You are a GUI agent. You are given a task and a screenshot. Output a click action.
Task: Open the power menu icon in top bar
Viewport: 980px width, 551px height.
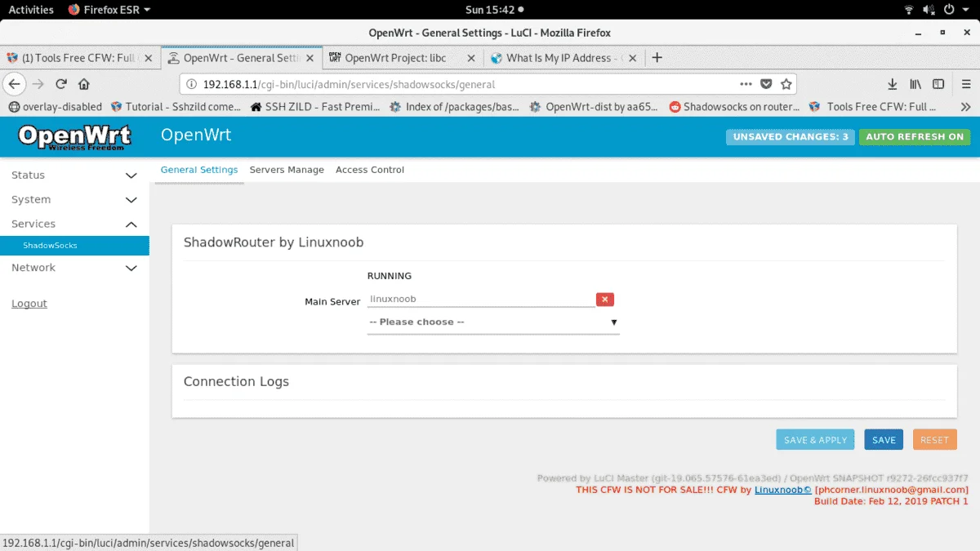(949, 10)
